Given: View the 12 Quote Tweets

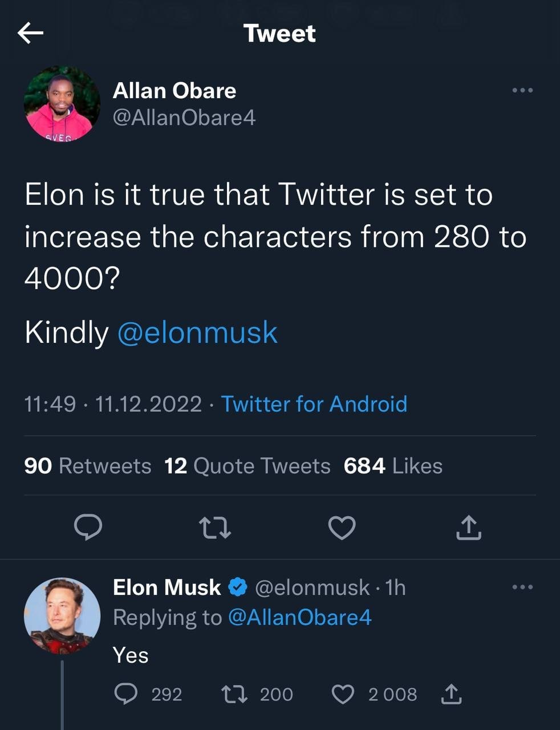Looking at the screenshot, I should click(x=247, y=466).
